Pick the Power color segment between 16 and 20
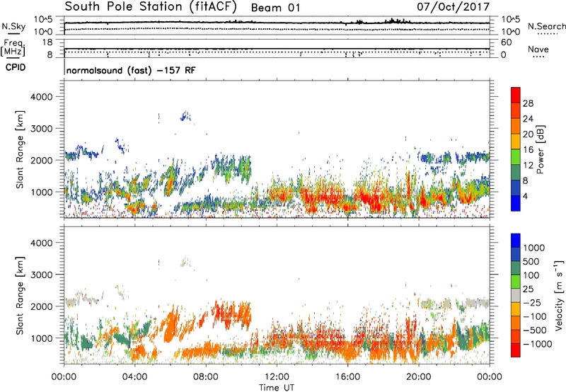 516,141
